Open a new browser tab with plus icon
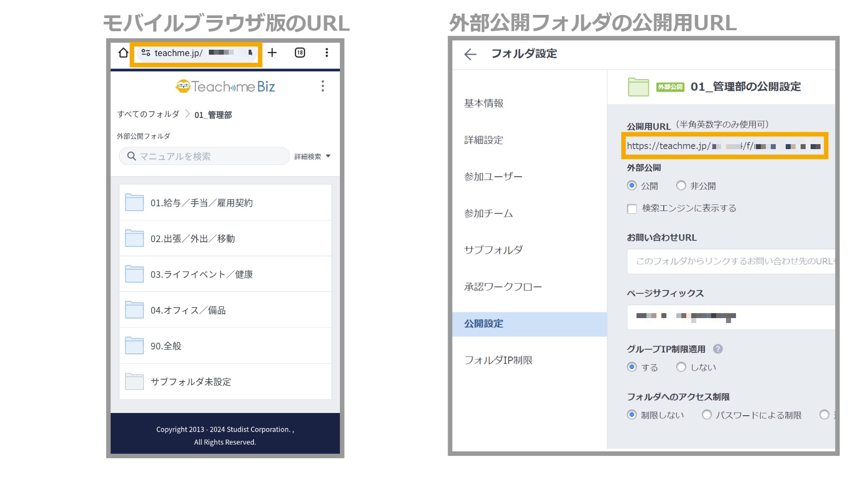The image size is (868, 488). [x=272, y=53]
